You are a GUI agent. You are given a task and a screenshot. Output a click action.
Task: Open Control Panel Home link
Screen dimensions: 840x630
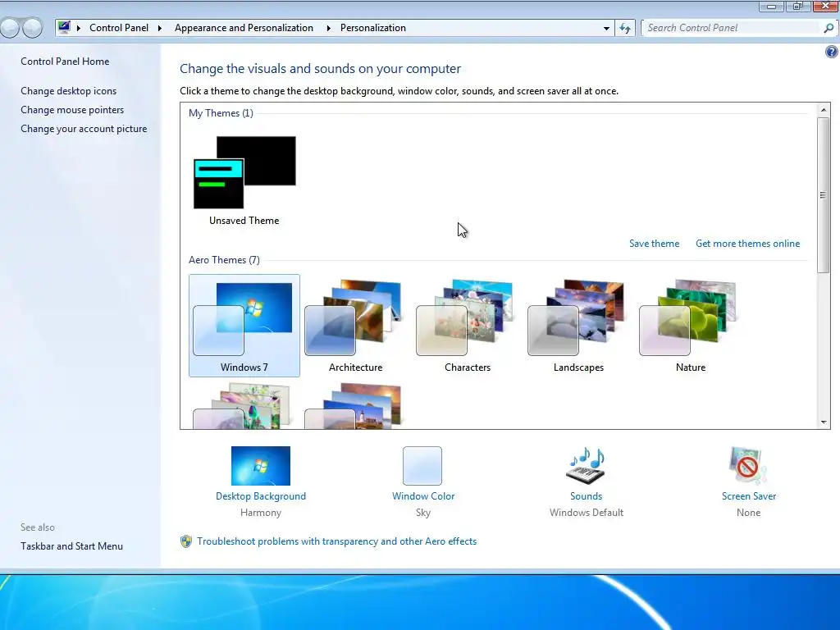pos(65,61)
